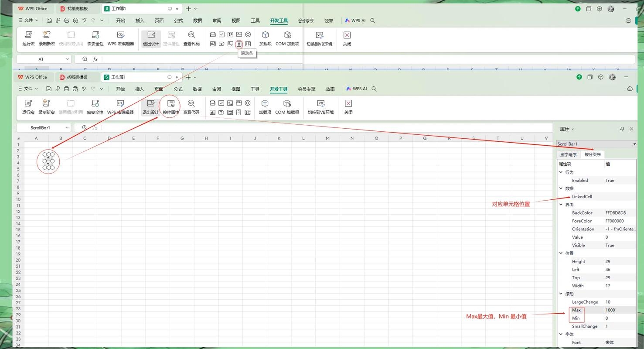This screenshot has height=349, width=644.
Task: Launch WPS 宏编辑器 in the upper window
Action: pos(121,38)
